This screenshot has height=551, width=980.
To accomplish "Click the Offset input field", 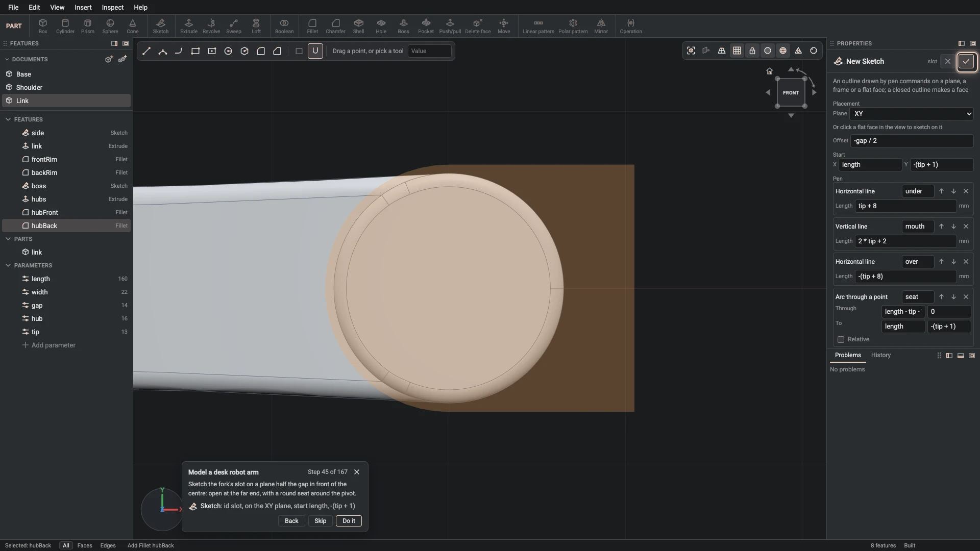I will tap(912, 141).
